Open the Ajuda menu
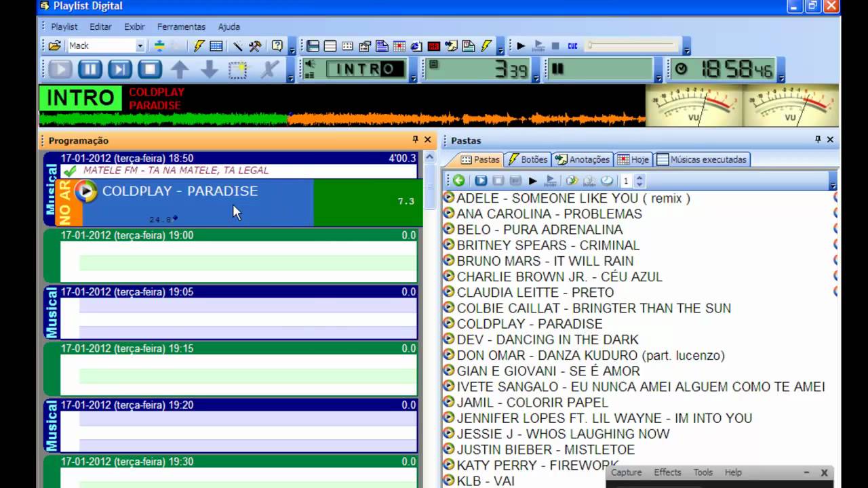This screenshot has width=868, height=488. click(229, 27)
